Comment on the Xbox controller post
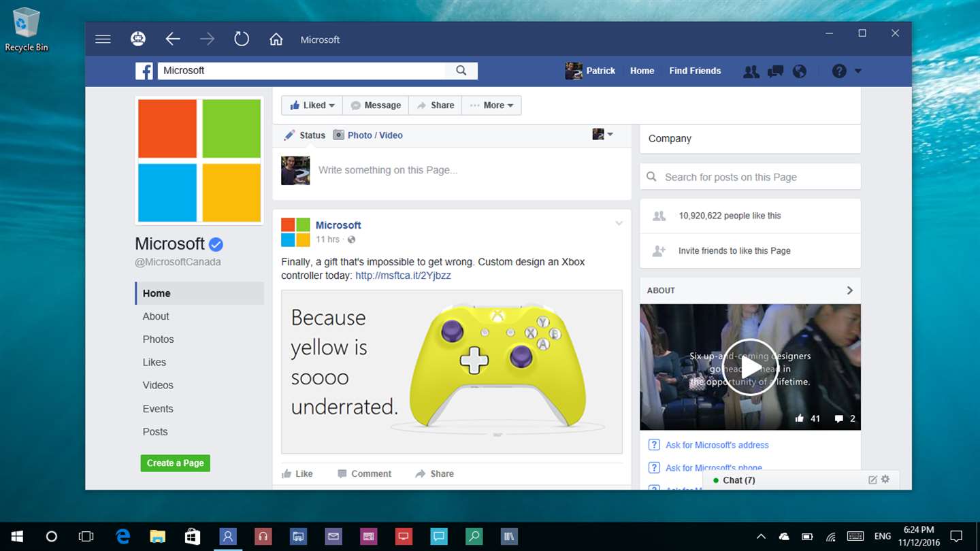Viewport: 980px width, 551px height. [x=365, y=473]
